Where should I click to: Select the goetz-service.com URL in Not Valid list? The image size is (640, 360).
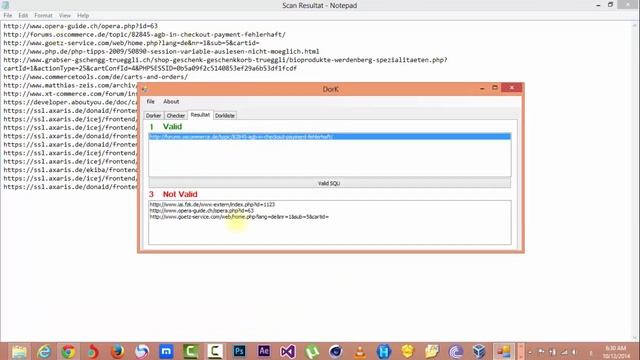(x=239, y=217)
